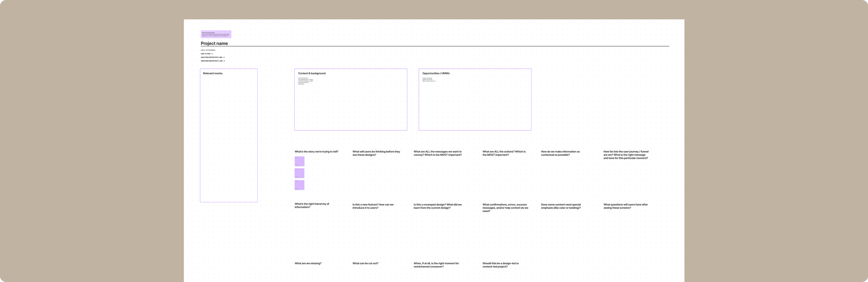Screen dimensions: 868x282
Task: Select the middle purple sticky note under the story question
Action: pos(300,173)
